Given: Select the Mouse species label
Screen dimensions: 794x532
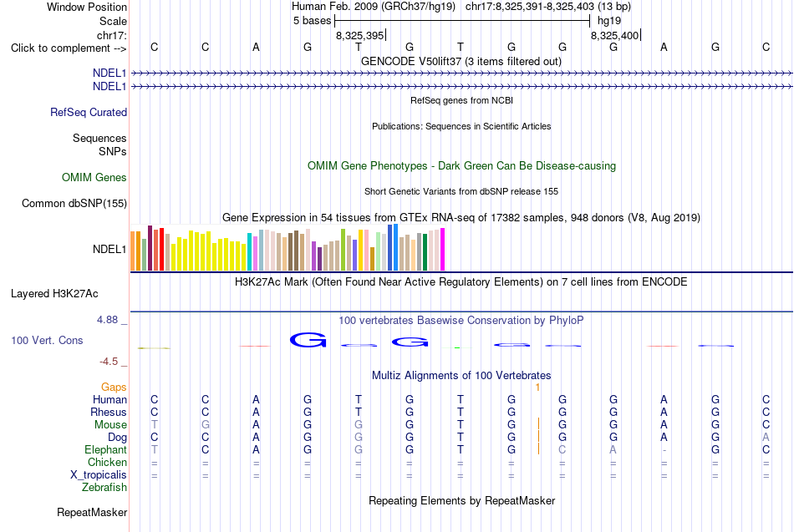Looking at the screenshot, I should [x=110, y=425].
